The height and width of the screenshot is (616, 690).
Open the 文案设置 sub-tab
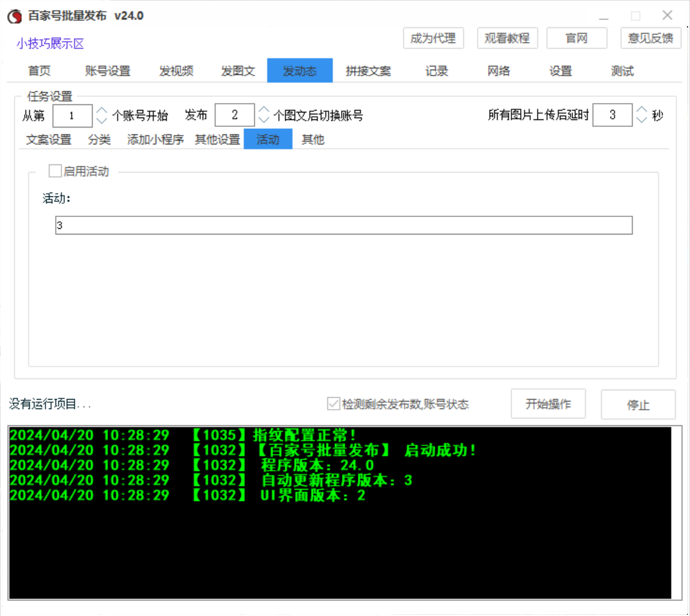(49, 139)
